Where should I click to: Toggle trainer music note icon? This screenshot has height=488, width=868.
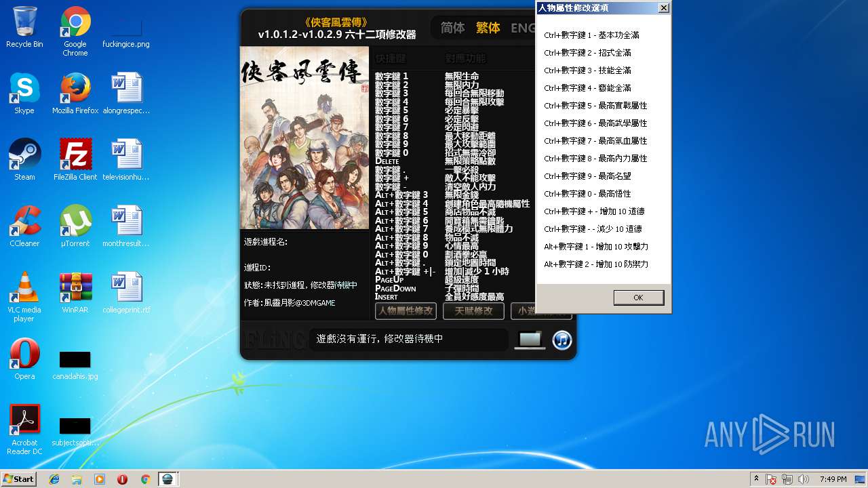(562, 340)
